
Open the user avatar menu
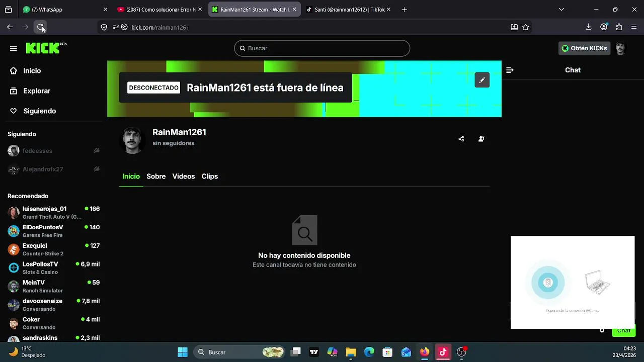pos(620,48)
